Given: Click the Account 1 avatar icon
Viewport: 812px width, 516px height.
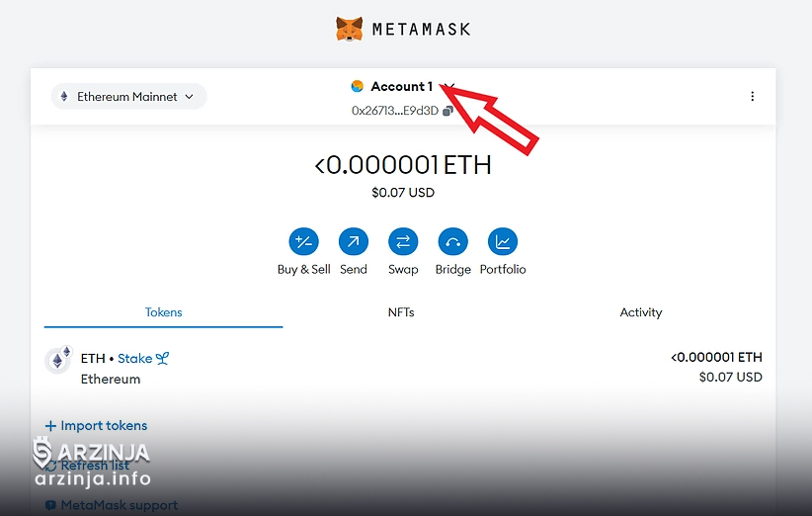Looking at the screenshot, I should click(357, 86).
